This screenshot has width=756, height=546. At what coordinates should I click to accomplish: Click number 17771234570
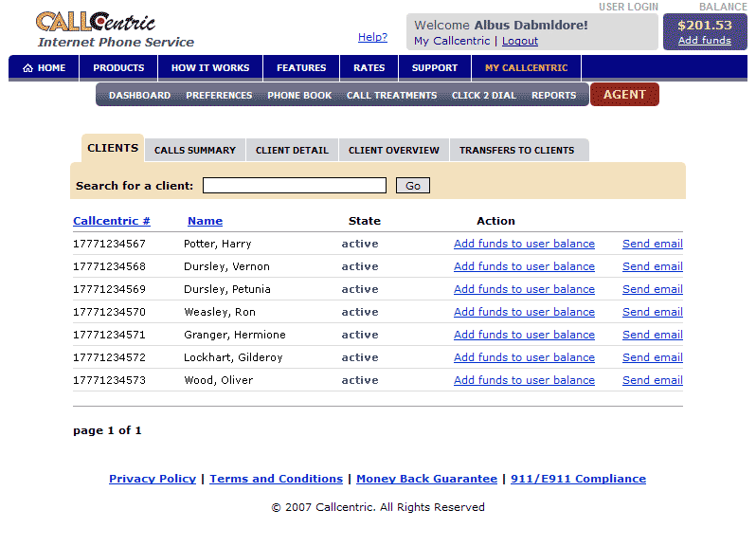coord(110,312)
